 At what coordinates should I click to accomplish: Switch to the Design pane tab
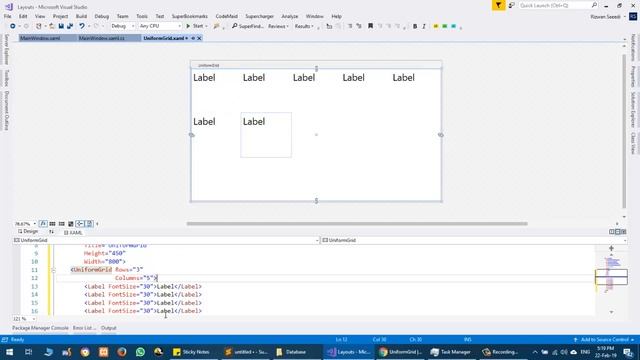click(x=28, y=231)
